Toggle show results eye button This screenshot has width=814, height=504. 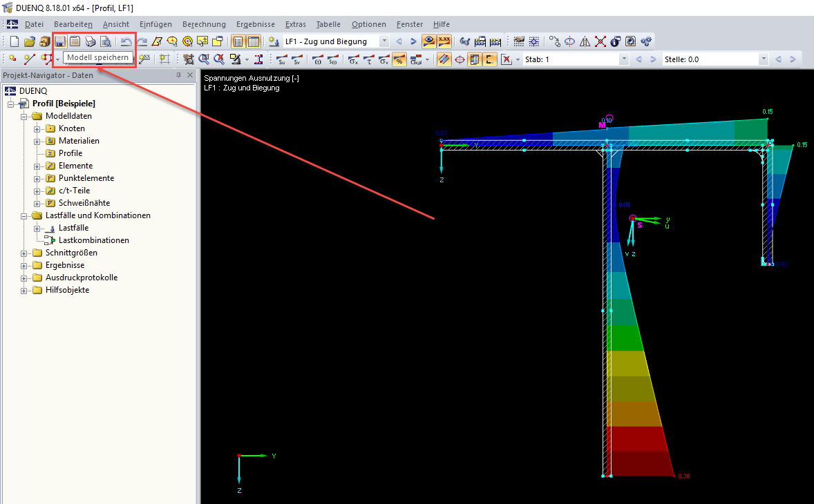click(430, 41)
